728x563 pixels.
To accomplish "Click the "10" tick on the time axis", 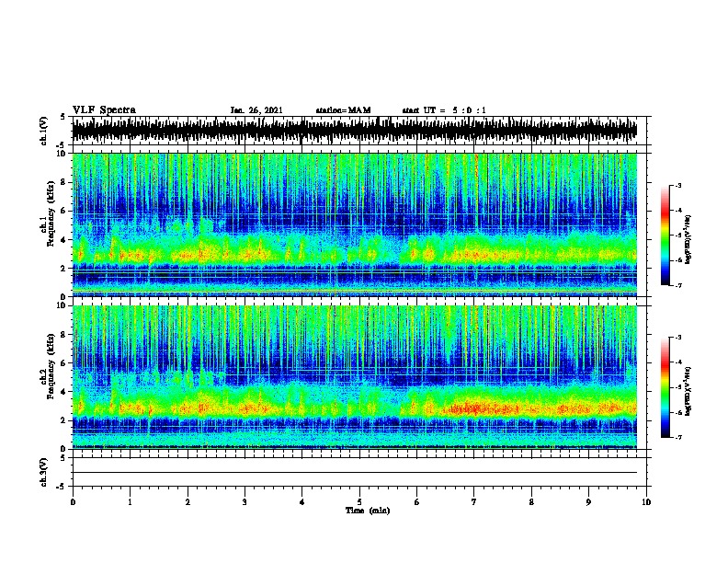I will pos(646,502).
